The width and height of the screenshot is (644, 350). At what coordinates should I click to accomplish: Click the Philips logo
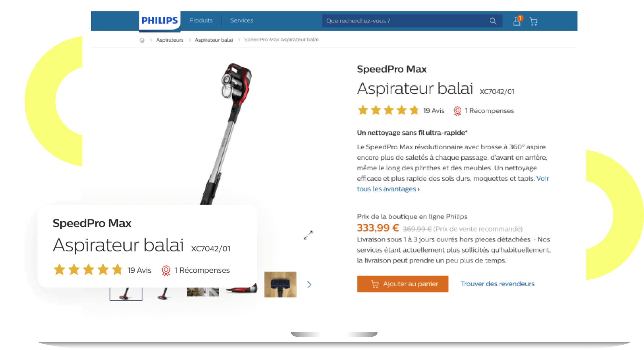click(x=160, y=20)
